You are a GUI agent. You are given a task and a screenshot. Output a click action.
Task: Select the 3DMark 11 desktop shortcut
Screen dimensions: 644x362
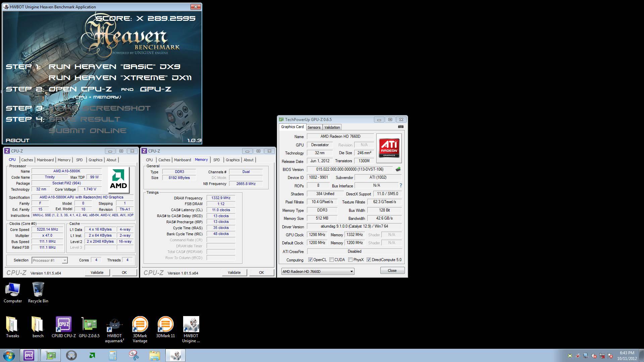[165, 327]
